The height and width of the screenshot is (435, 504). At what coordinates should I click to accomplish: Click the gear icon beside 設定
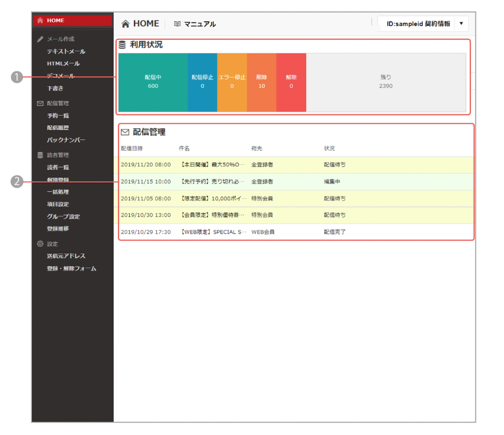click(x=40, y=244)
